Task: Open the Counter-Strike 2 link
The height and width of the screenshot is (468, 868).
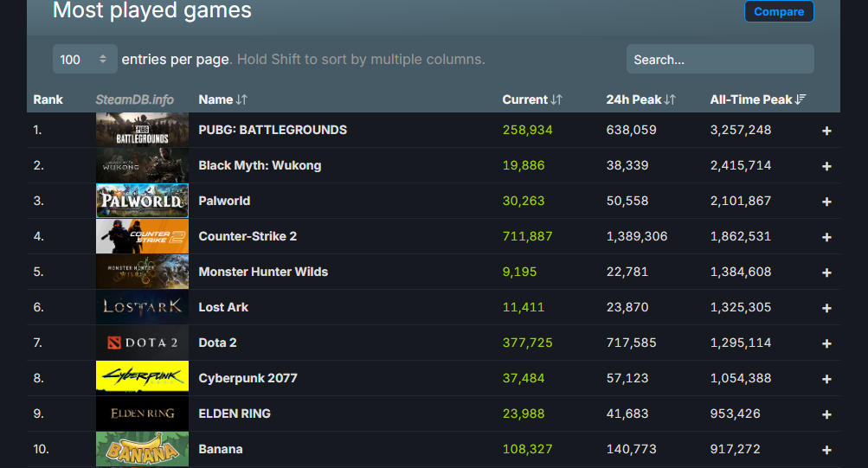Action: tap(248, 236)
